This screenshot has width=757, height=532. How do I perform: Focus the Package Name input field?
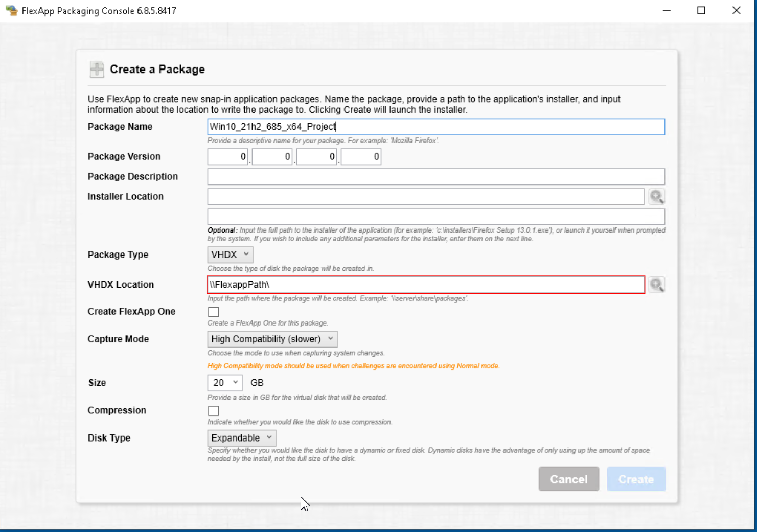click(436, 127)
